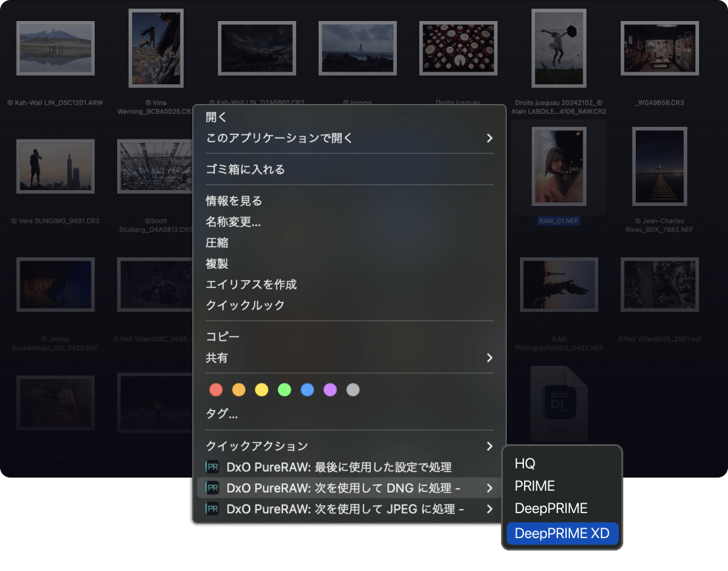Open the 共有 submenu

pyautogui.click(x=349, y=358)
